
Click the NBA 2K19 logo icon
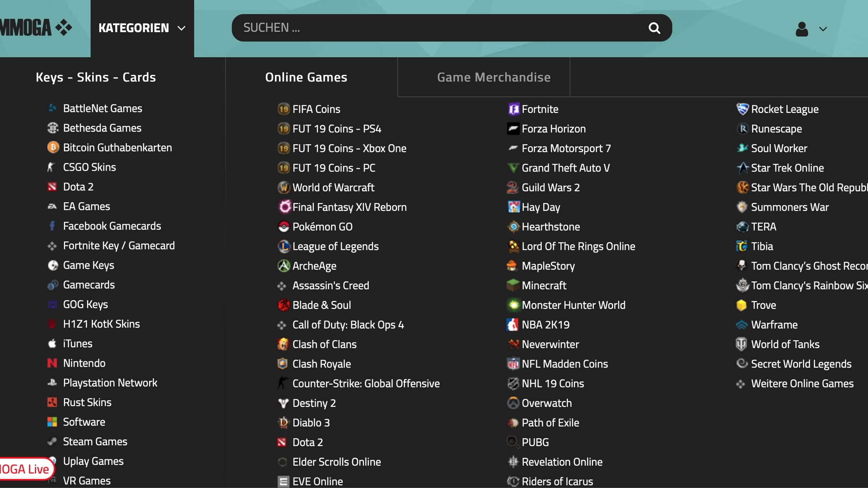click(x=513, y=325)
